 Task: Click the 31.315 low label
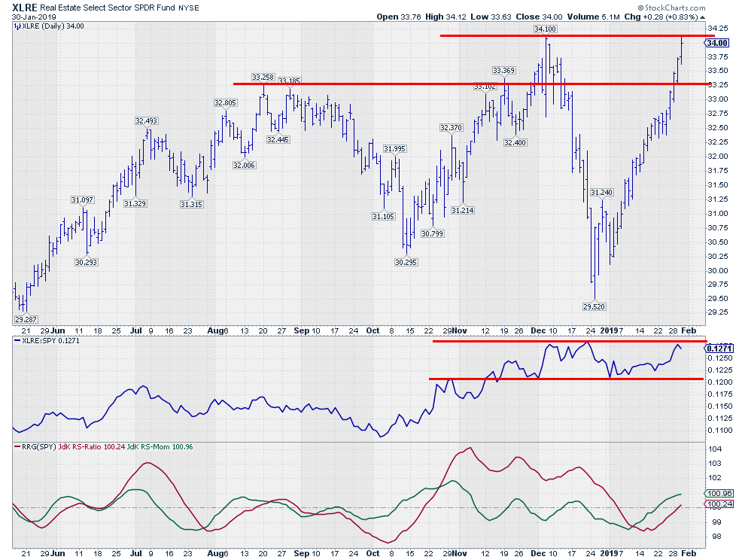point(191,204)
